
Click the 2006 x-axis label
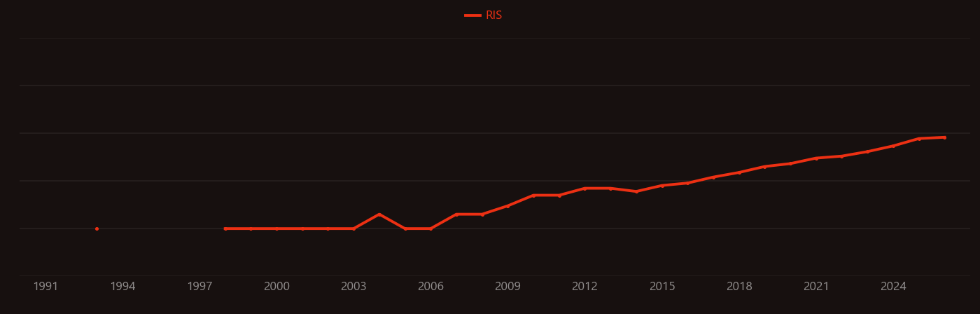(x=430, y=287)
